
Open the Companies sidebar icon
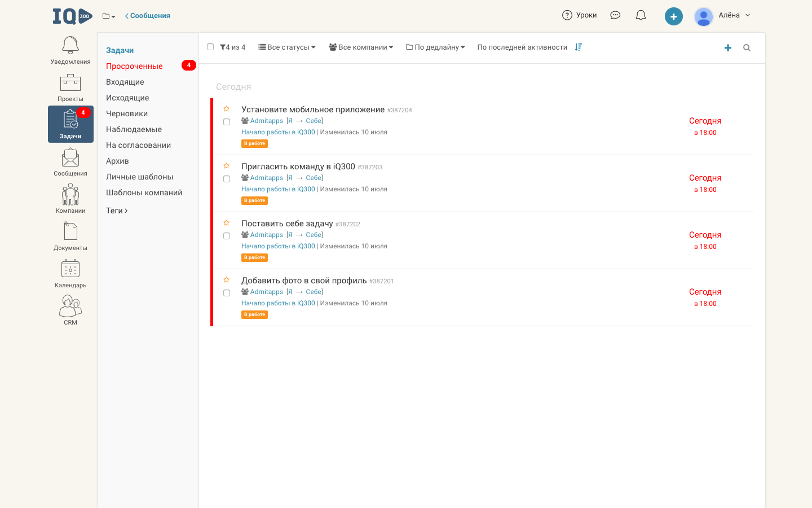point(70,199)
